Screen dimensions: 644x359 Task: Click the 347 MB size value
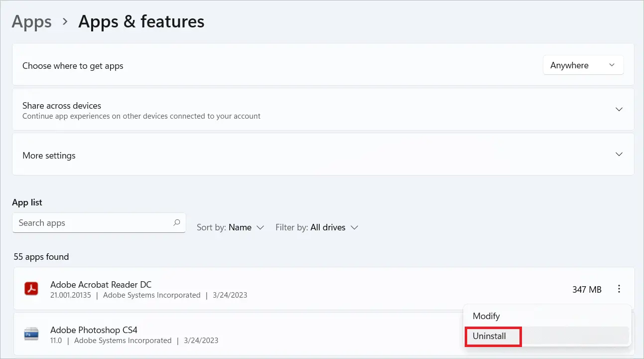(587, 289)
